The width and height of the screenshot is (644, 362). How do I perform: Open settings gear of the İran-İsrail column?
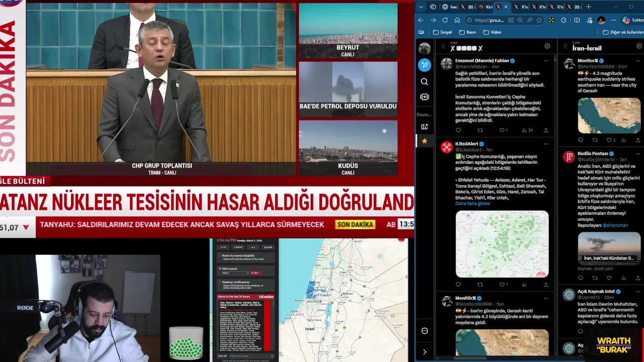click(x=639, y=46)
